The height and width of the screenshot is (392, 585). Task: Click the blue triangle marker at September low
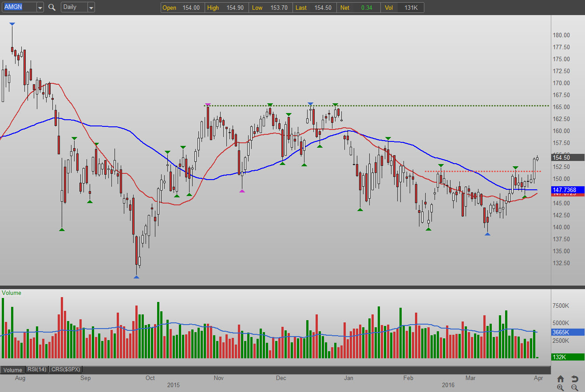[x=136, y=277]
